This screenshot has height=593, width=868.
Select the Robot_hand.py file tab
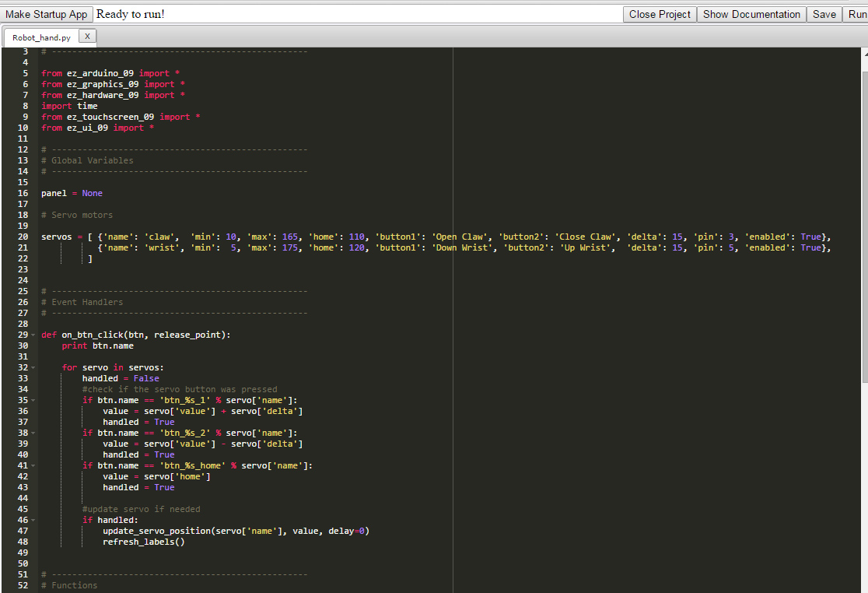tap(41, 37)
